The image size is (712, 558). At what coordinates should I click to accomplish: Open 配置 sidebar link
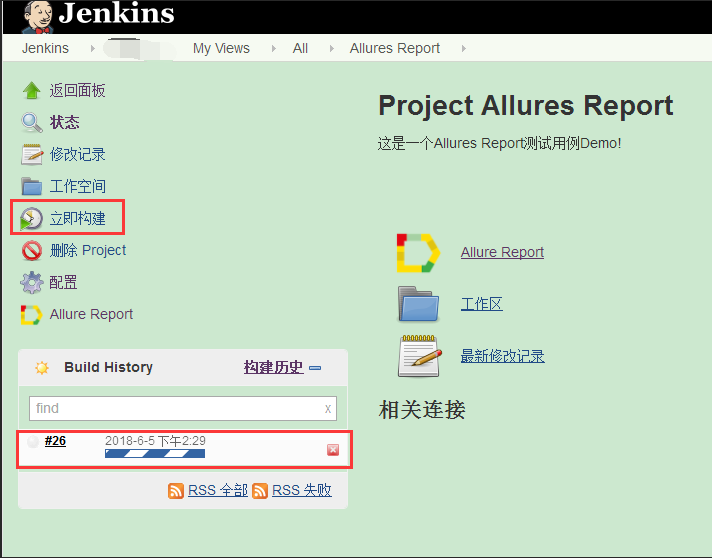click(63, 282)
